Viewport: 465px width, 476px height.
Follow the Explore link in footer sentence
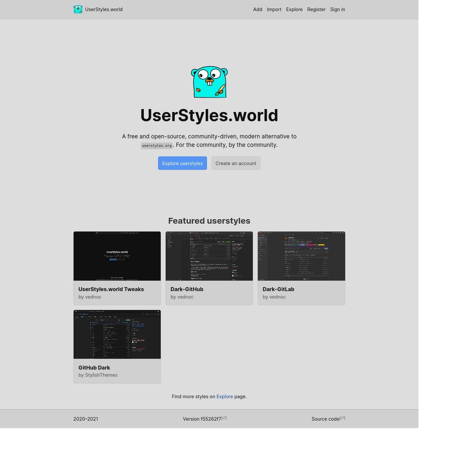225,396
